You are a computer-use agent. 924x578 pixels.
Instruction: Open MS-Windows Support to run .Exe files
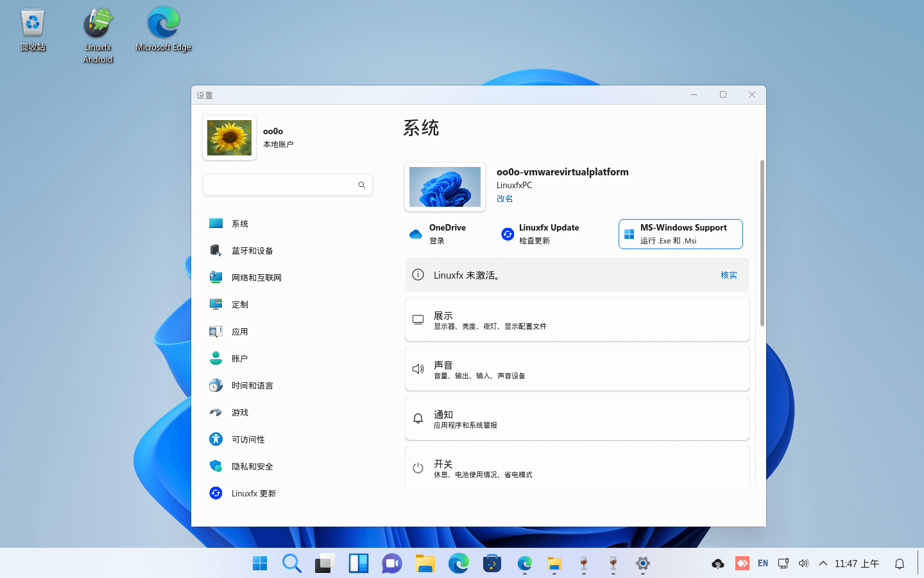[x=680, y=234]
